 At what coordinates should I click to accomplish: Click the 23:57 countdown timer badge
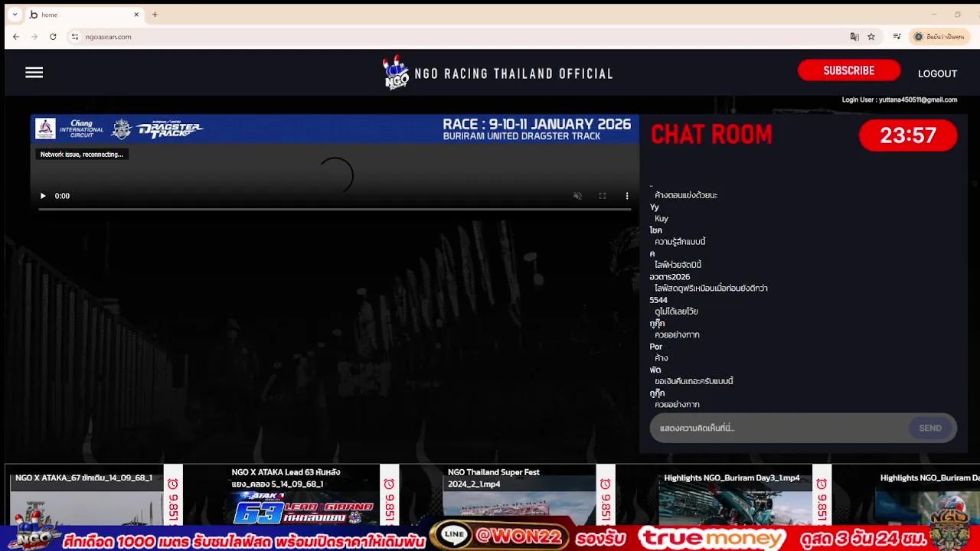[x=908, y=135]
